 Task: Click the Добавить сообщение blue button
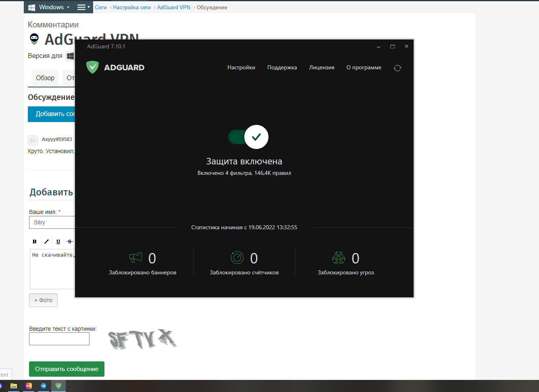[x=52, y=114]
